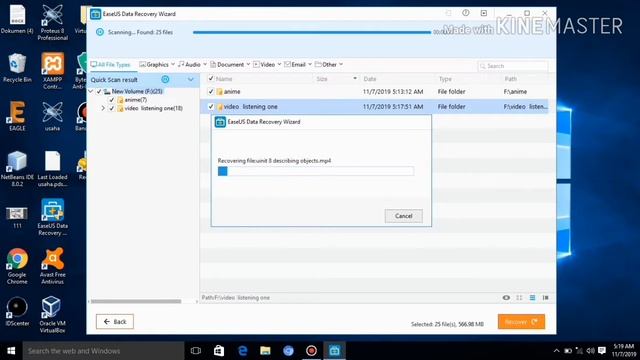This screenshot has height=360, width=640.
Task: Open Windows Start menu
Action: (x=11, y=351)
